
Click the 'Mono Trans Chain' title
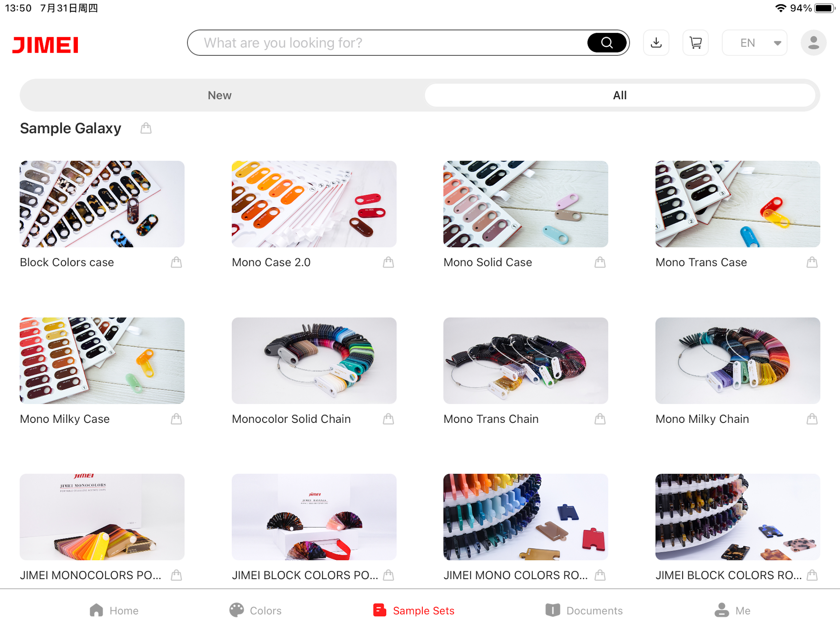click(x=491, y=419)
